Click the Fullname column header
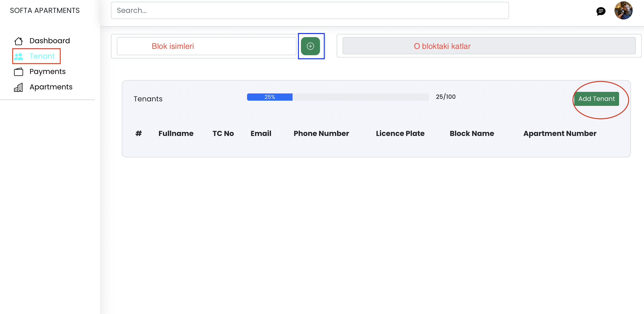The height and width of the screenshot is (314, 644). pos(176,133)
